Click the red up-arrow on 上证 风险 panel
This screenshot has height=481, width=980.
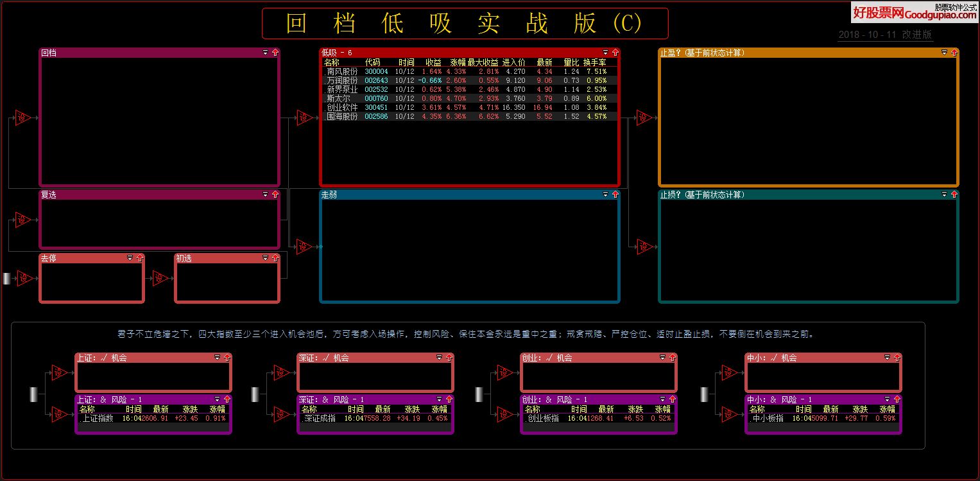pos(227,399)
